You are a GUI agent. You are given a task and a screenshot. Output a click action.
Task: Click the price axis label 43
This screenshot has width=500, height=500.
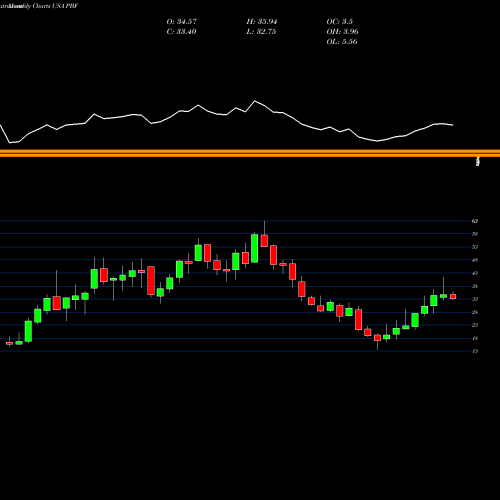tap(475, 273)
